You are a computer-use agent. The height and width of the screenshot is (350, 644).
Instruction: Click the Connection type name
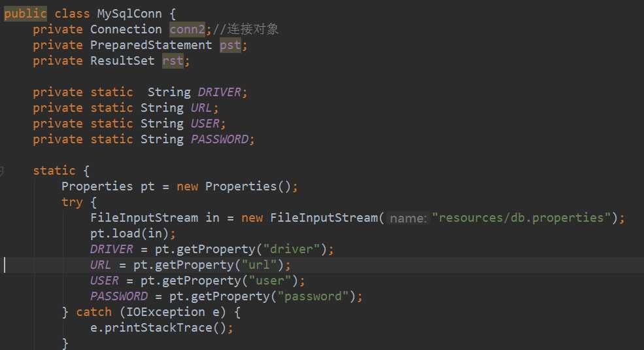[126, 29]
